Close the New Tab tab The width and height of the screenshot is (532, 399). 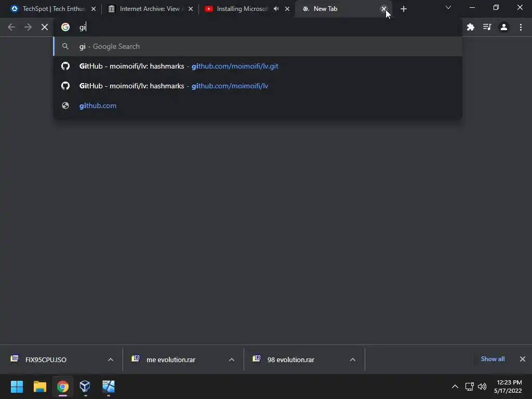tap(384, 9)
